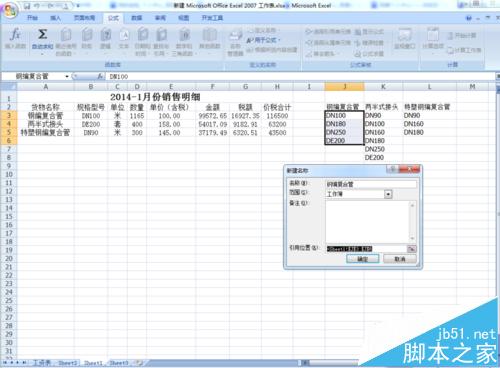Click the 特塑钢编复合管 header in column L
The width and height of the screenshot is (500, 368).
coord(427,107)
